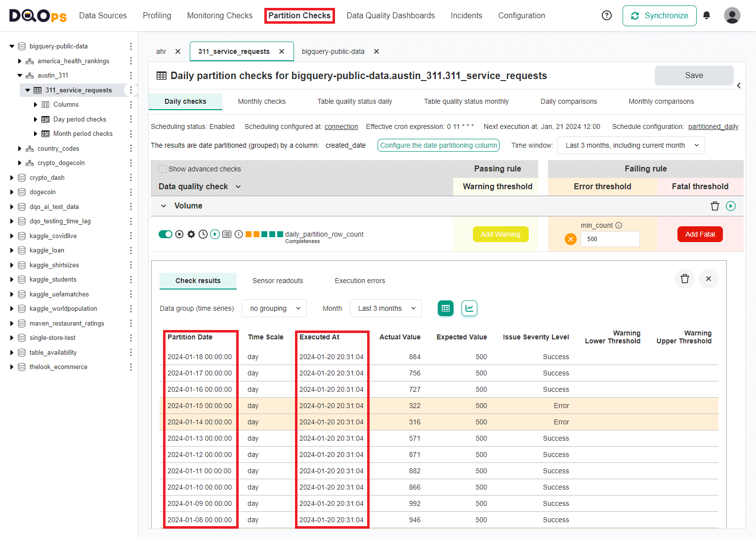Check the Show advanced checks checkbox
This screenshot has height=539, width=756.
[163, 168]
